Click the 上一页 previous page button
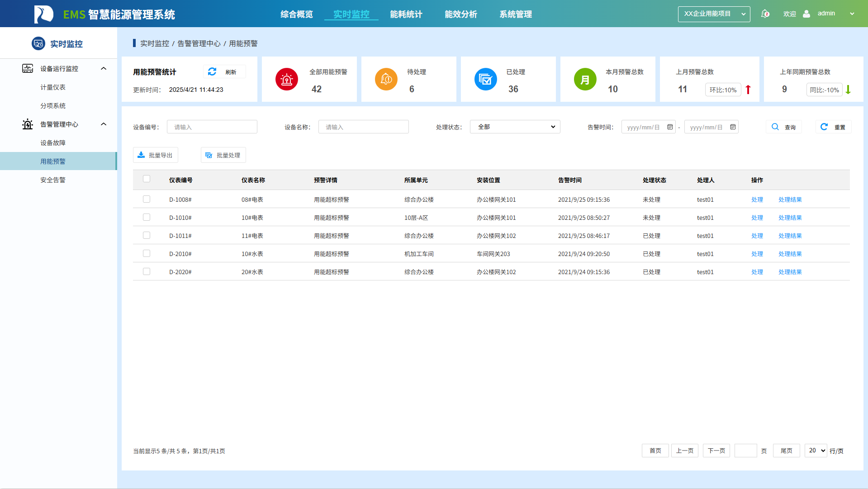The image size is (868, 489). pyautogui.click(x=685, y=451)
